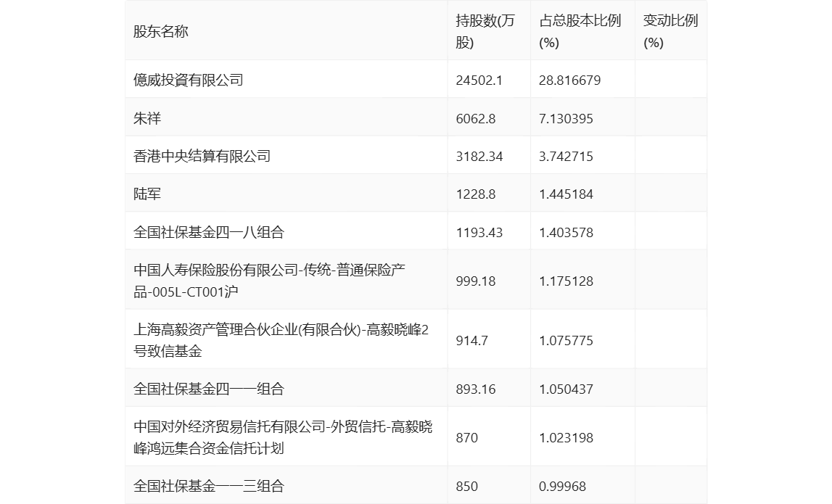Image resolution: width=832 pixels, height=504 pixels.
Task: Select the percentage 1.403578
Action: (566, 232)
